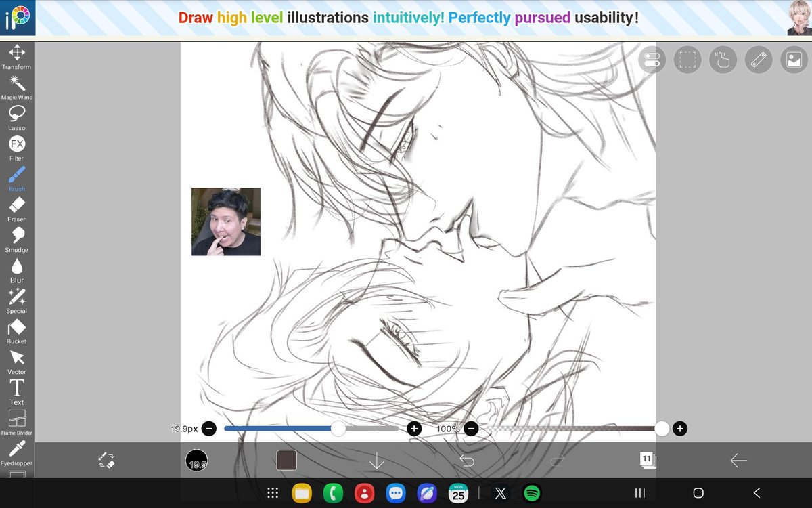Open the current color swatch
Screen dimensions: 812x508
(x=287, y=461)
